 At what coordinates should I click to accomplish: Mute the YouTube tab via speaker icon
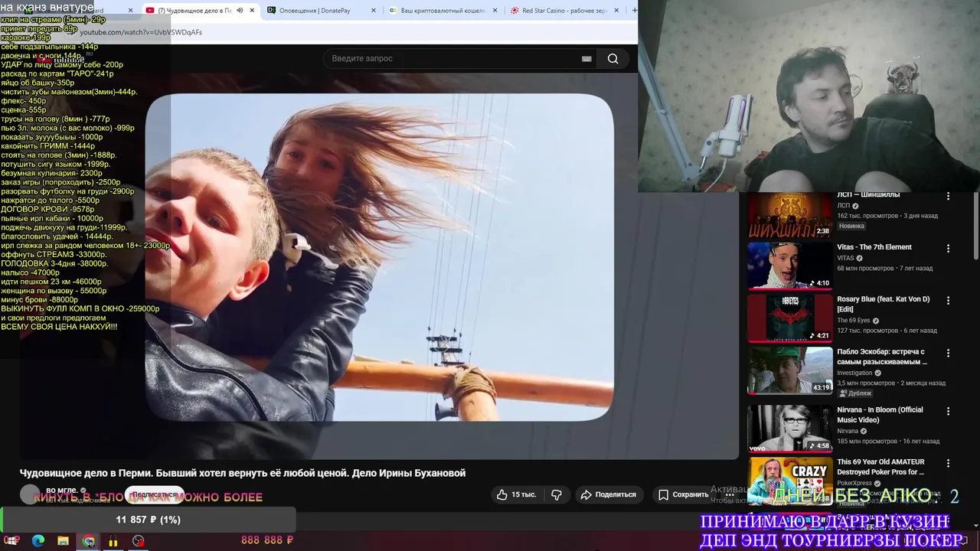[x=240, y=11]
